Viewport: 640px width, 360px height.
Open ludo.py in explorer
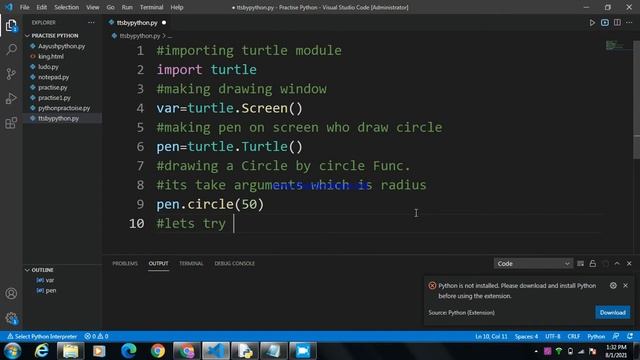[x=48, y=67]
